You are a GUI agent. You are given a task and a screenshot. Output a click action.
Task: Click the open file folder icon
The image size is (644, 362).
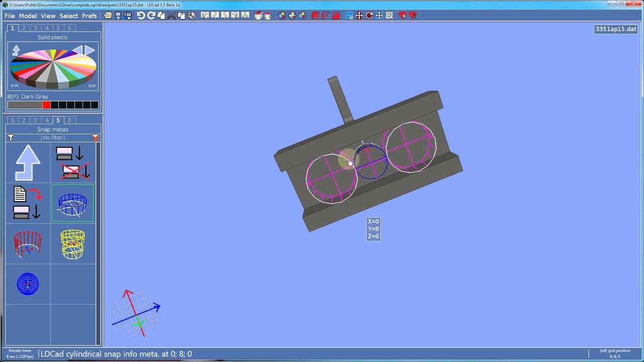[108, 16]
